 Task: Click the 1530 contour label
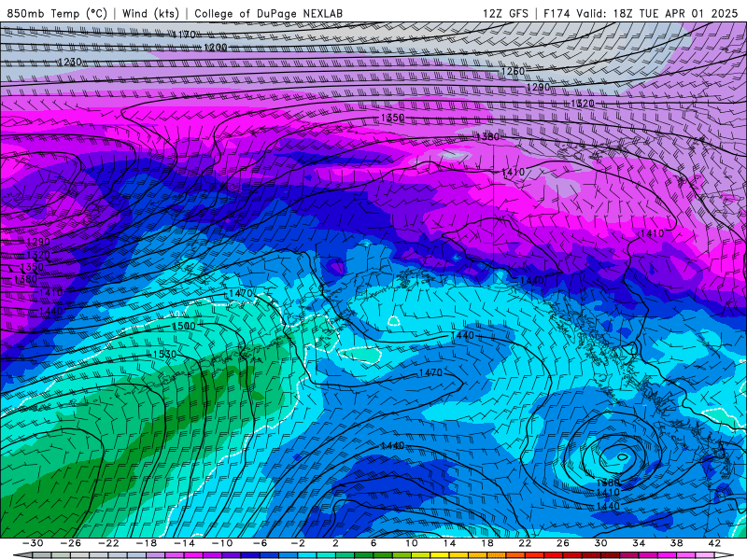coord(164,355)
